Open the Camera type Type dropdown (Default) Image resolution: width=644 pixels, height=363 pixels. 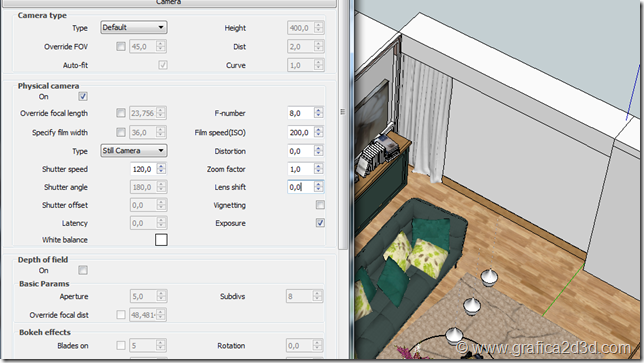[x=133, y=28]
